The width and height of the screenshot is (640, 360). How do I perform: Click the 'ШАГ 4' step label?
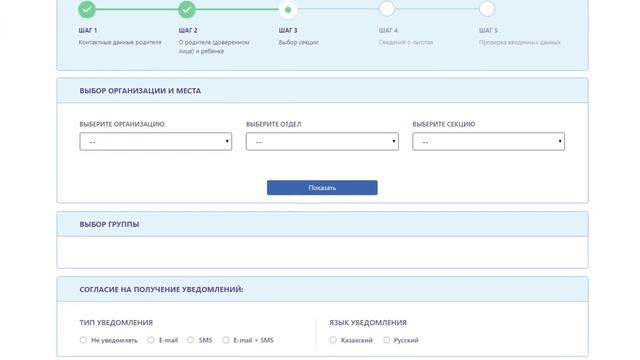[388, 30]
